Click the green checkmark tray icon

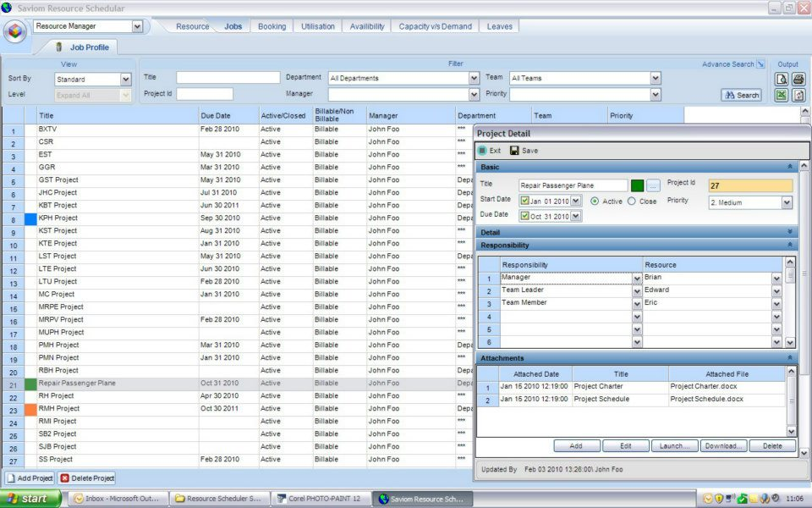click(742, 499)
